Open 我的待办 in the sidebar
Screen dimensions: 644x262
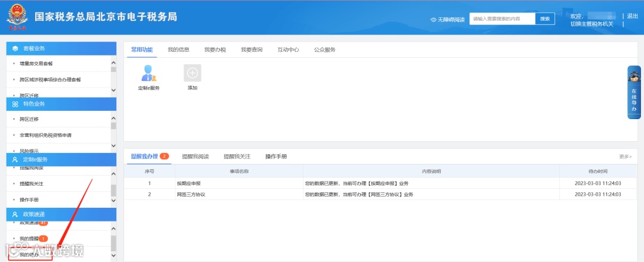(x=29, y=255)
